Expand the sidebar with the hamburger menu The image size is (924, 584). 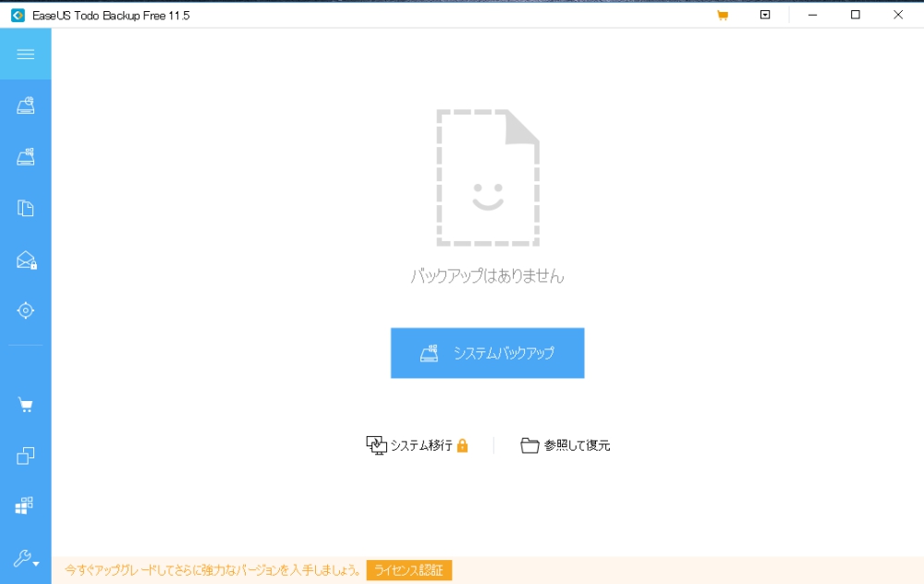(x=25, y=53)
